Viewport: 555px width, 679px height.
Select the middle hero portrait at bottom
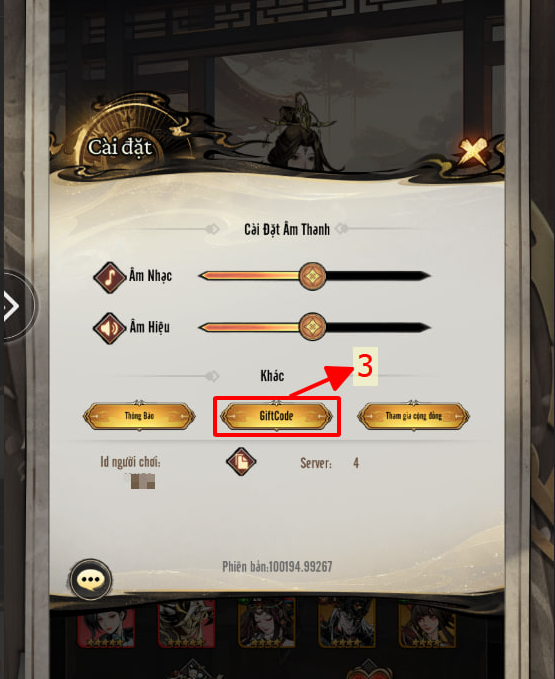[x=267, y=623]
